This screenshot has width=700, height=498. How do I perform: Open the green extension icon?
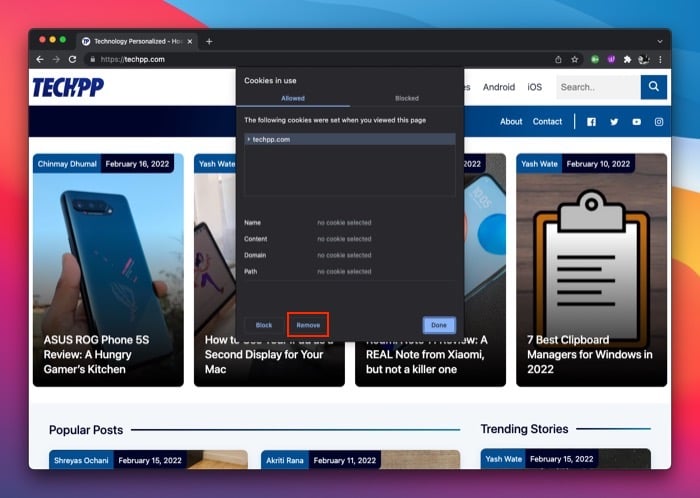(595, 59)
